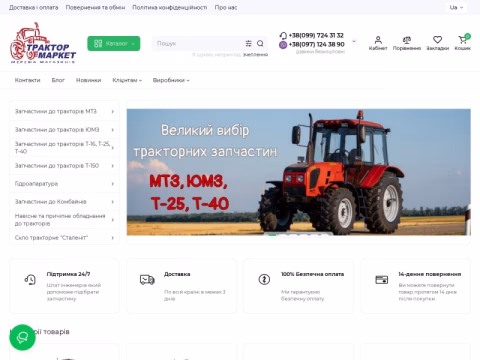Open Скло тракторне "Сталеніт" category
480x360 pixels.
(x=51, y=238)
